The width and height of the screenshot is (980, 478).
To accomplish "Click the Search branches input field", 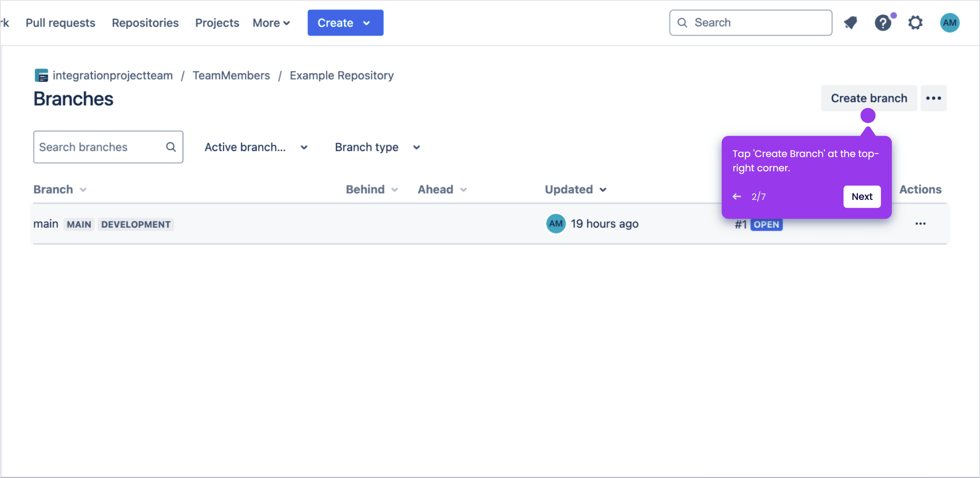I will pos(108,147).
